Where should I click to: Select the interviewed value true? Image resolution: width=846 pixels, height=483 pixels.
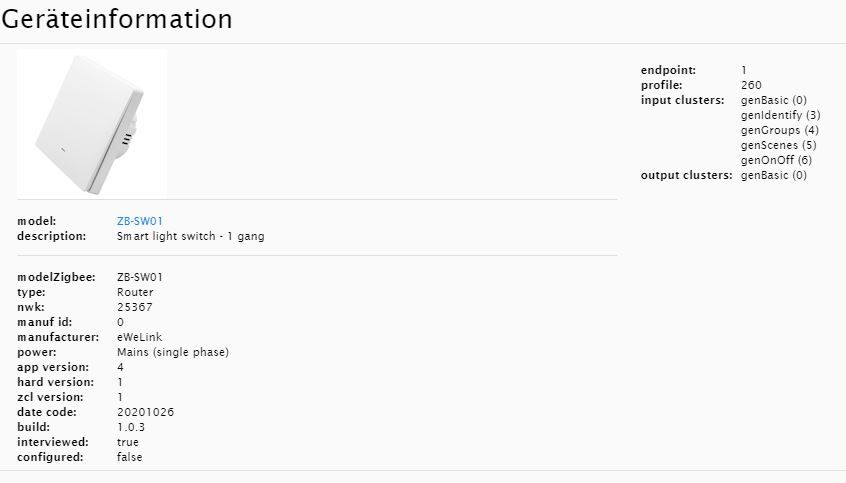pos(128,442)
